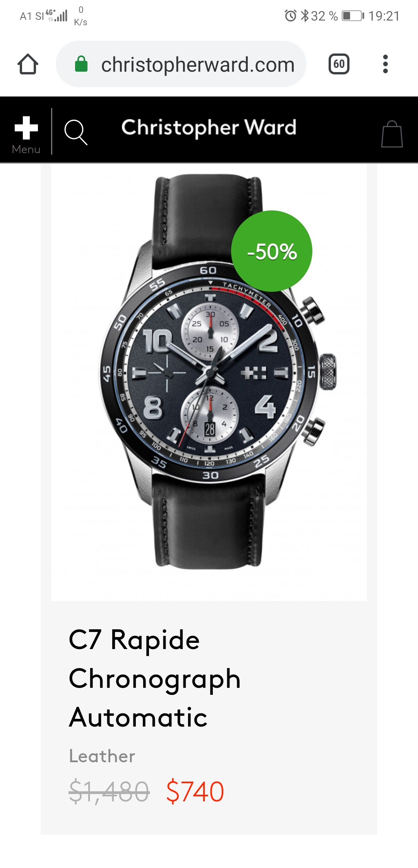Open the Chrome three-dot overflow menu
This screenshot has width=418, height=868.
point(385,64)
